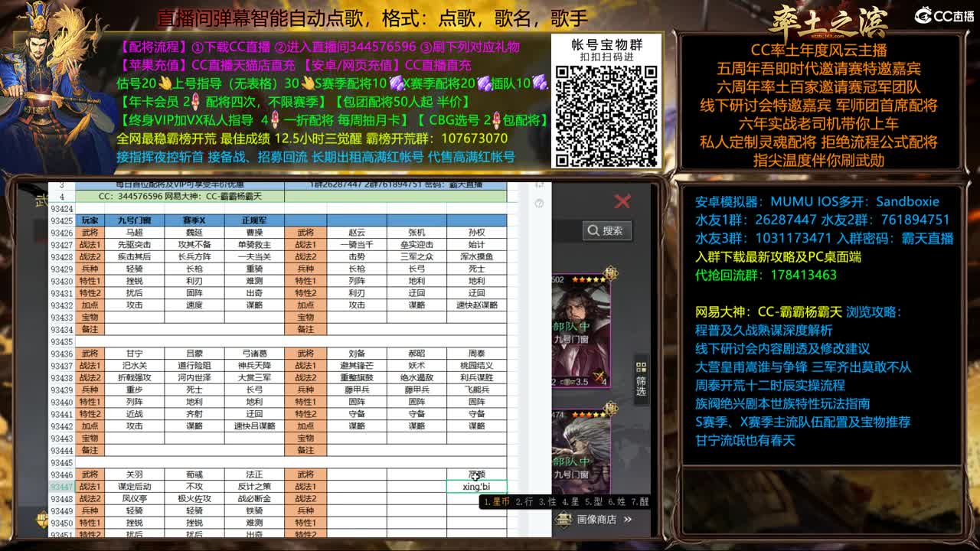This screenshot has height=551, width=980.
Task: Click the cell 反计之策
Action: [254, 487]
